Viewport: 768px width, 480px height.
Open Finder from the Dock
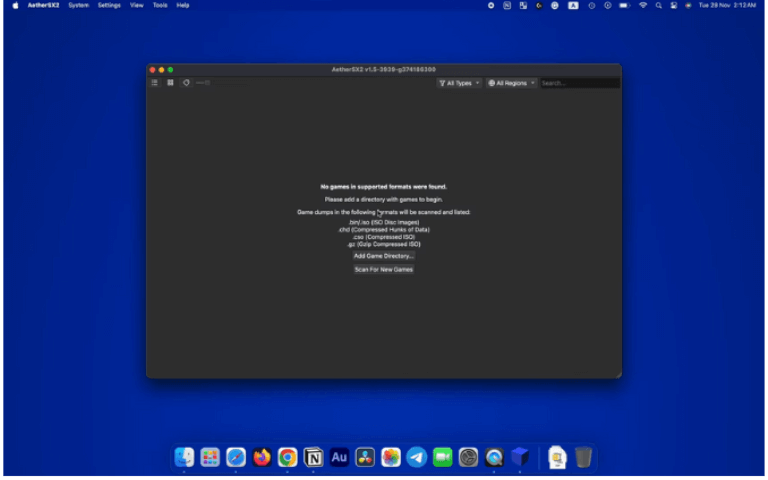point(184,457)
